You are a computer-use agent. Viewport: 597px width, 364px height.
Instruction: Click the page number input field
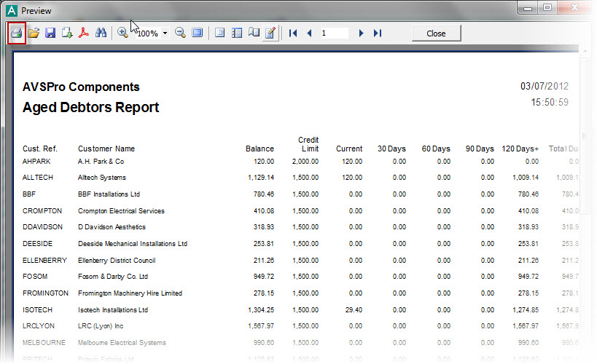(x=334, y=33)
